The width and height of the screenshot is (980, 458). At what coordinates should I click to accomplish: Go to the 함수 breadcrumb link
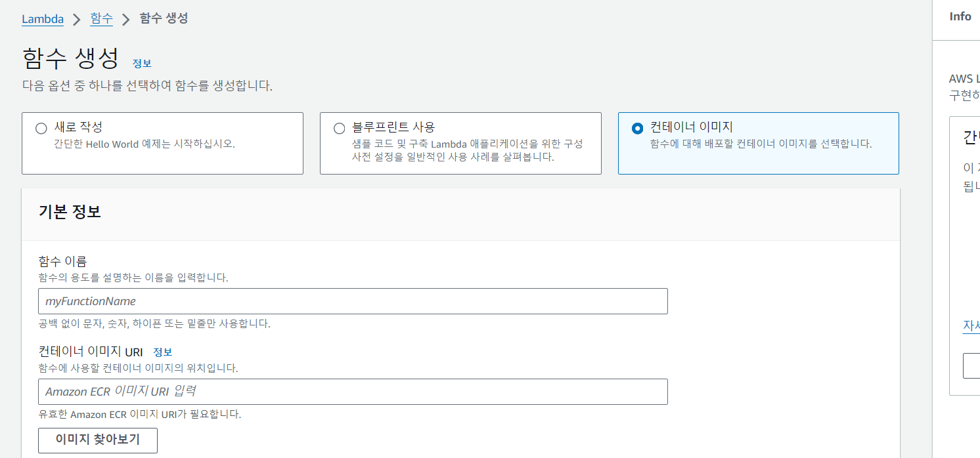click(102, 19)
